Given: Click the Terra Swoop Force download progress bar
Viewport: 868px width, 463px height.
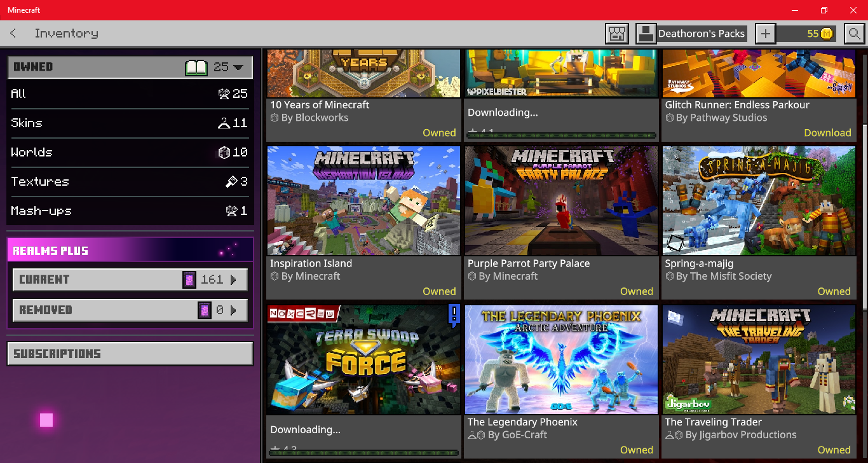Looking at the screenshot, I should 363,453.
